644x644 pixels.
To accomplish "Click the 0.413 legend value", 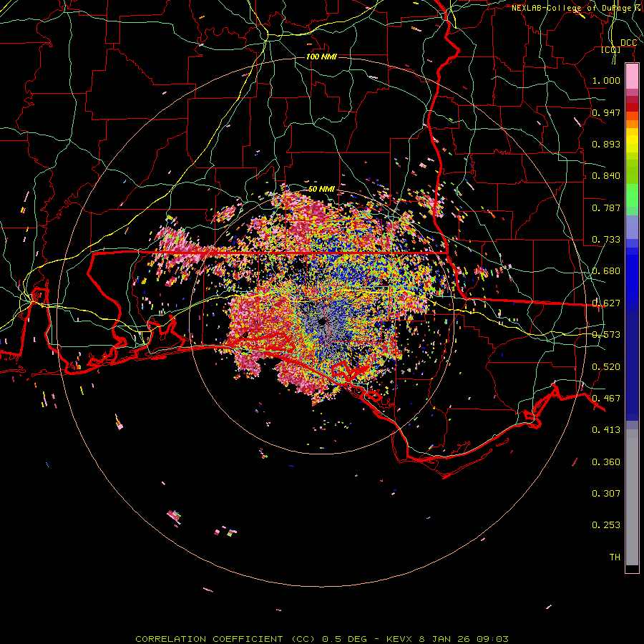I will tap(606, 430).
